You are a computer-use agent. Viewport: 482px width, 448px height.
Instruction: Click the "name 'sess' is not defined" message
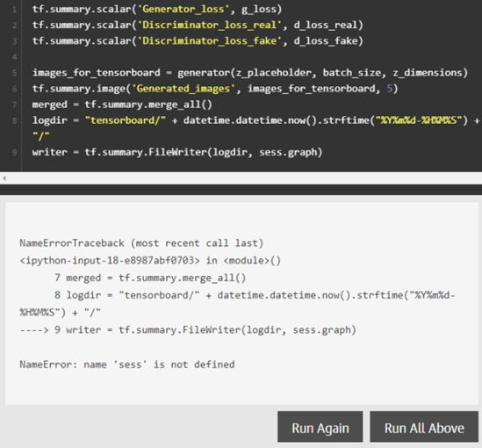pyautogui.click(x=159, y=365)
